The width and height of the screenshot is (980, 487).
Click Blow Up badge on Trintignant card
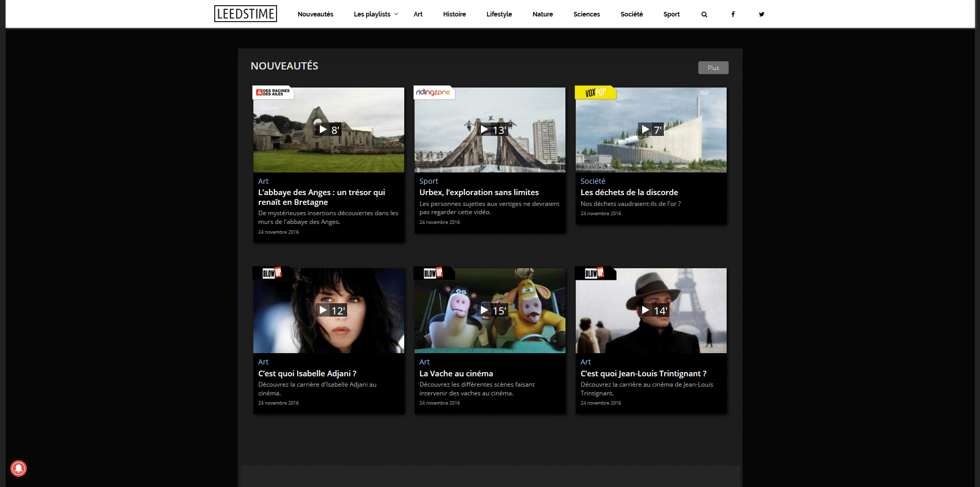pyautogui.click(x=595, y=273)
